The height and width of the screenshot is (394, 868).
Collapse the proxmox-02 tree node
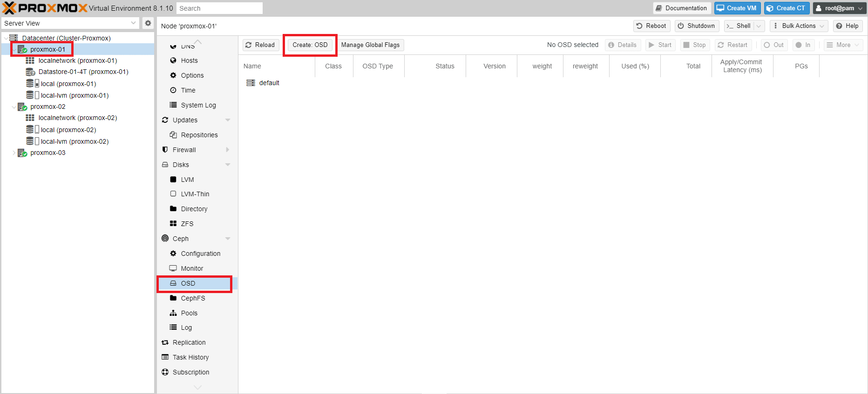point(14,107)
